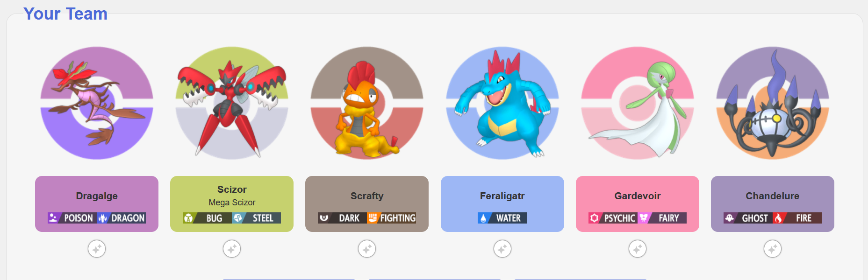This screenshot has height=280, width=868.
Task: Toggle the sparkle button under Gardevoir
Action: (638, 249)
